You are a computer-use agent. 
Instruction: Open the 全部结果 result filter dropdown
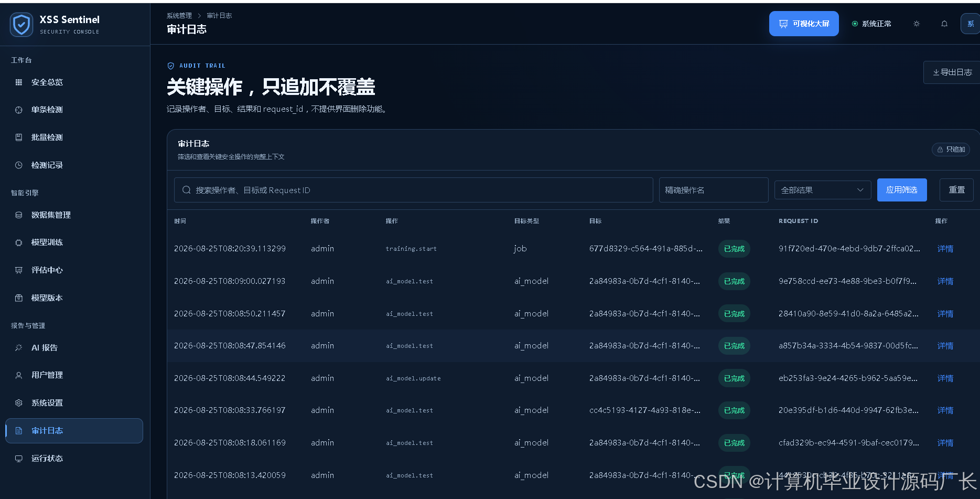(822, 190)
